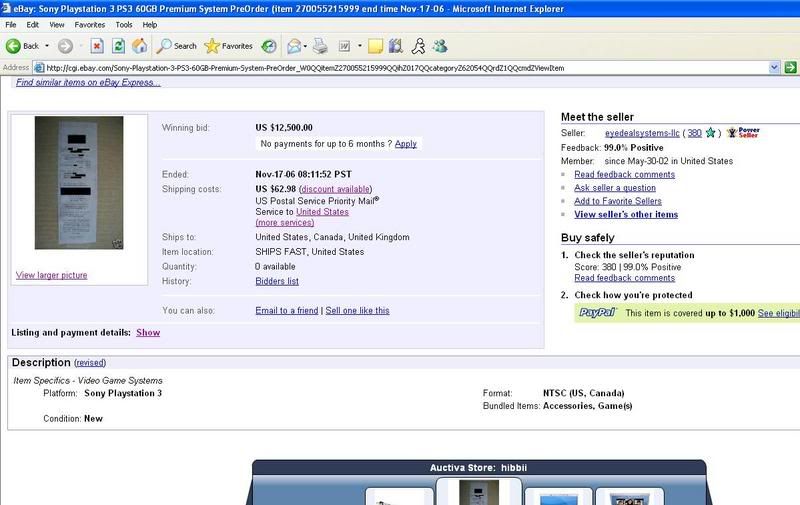Open 'Find similar items on eBay Express' link
800x505 pixels.
(x=88, y=82)
